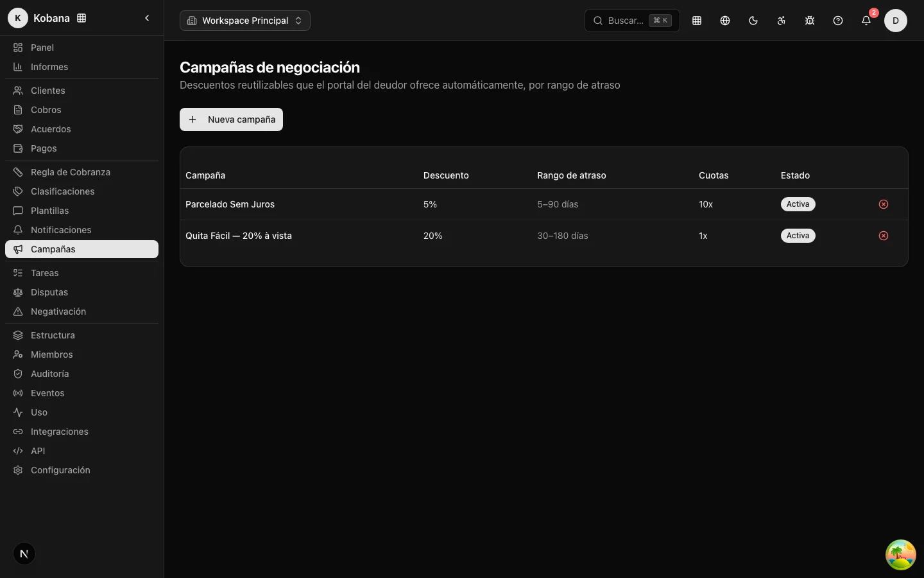
Task: Click the 1x cuotas value
Action: click(703, 236)
